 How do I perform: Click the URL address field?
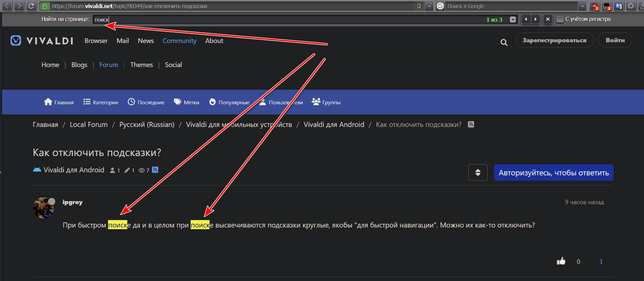(x=232, y=6)
